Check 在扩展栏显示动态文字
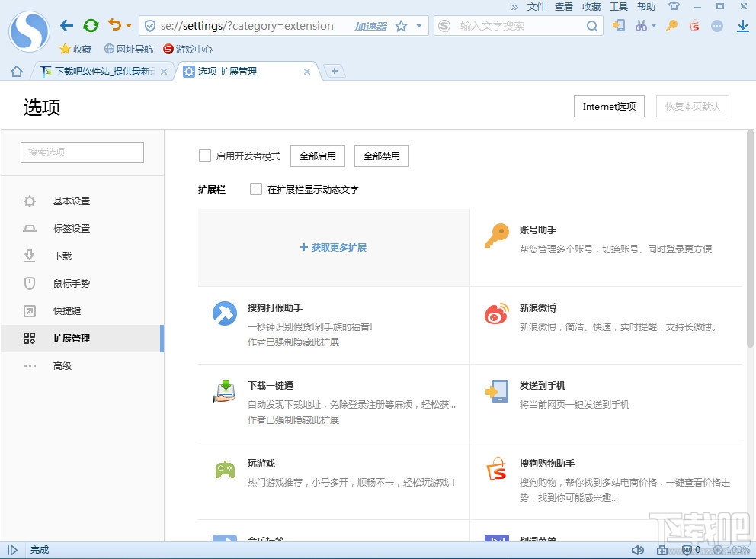 [x=256, y=190]
